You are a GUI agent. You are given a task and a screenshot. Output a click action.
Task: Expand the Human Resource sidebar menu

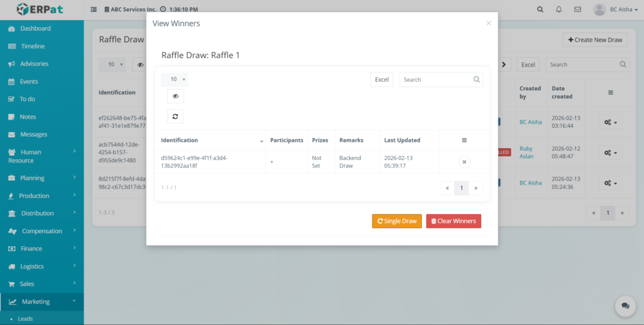tap(42, 156)
